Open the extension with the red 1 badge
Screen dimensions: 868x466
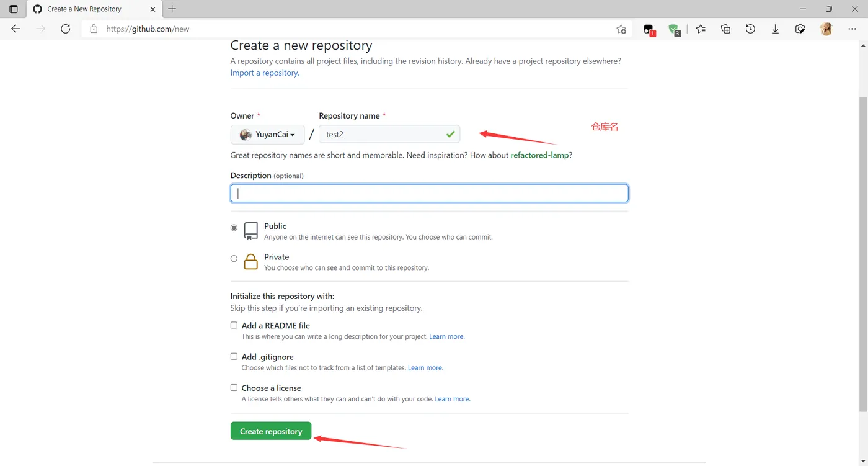649,29
